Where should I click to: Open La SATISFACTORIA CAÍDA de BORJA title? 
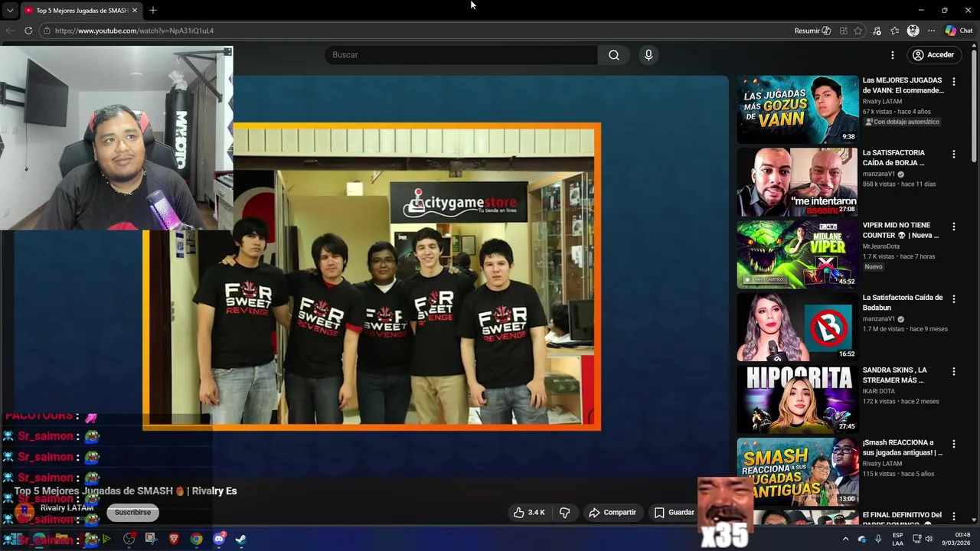(x=893, y=158)
